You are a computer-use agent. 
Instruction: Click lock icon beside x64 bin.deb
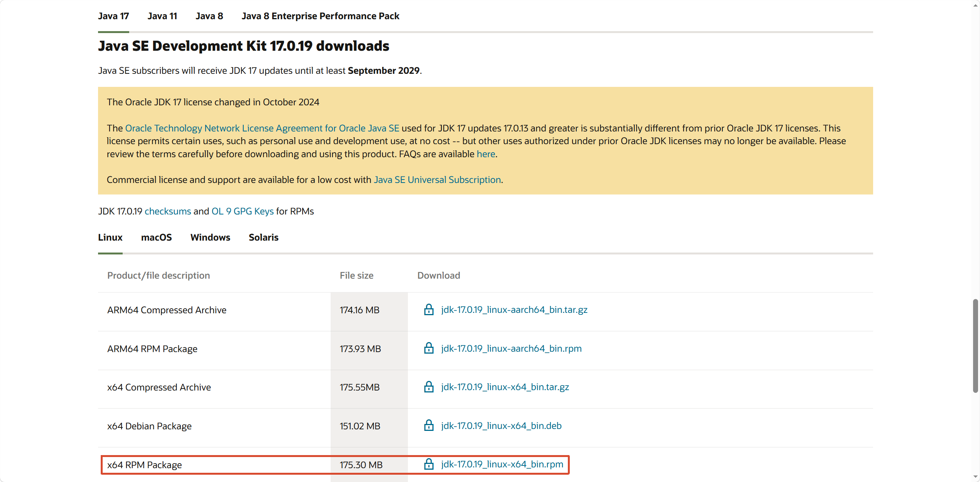click(x=429, y=425)
